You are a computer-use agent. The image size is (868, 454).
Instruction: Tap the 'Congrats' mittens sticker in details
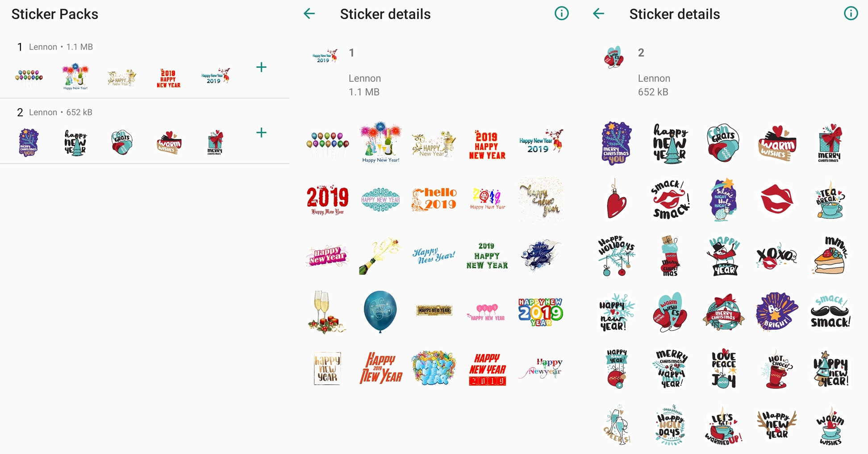click(723, 143)
